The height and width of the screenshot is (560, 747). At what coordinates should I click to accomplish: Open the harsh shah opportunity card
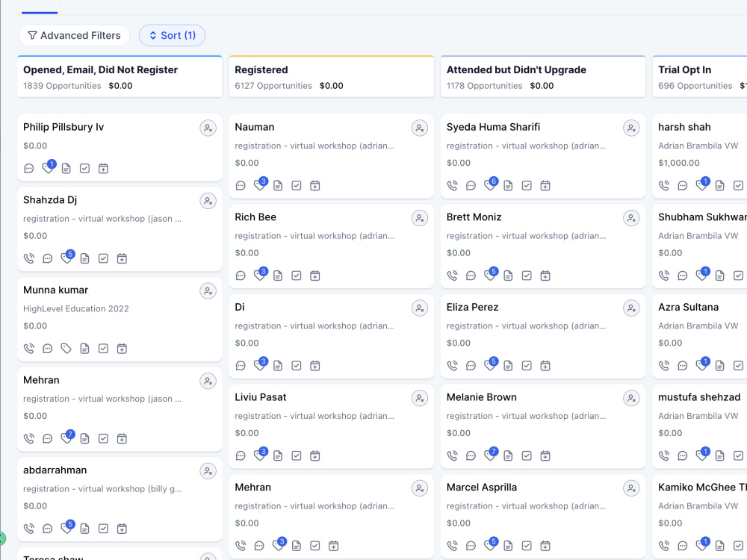tap(699, 156)
